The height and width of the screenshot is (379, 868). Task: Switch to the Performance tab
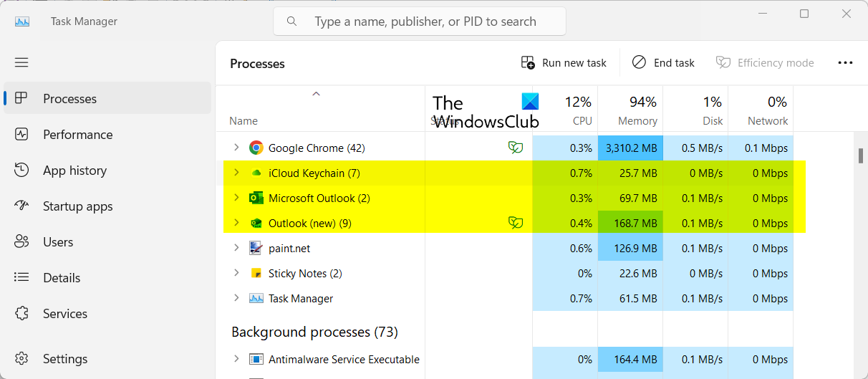(x=77, y=135)
